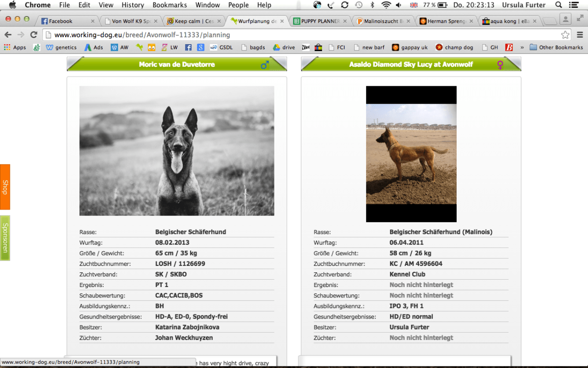Open the gappay uk bookmark
This screenshot has width=588, height=368.
tap(410, 48)
